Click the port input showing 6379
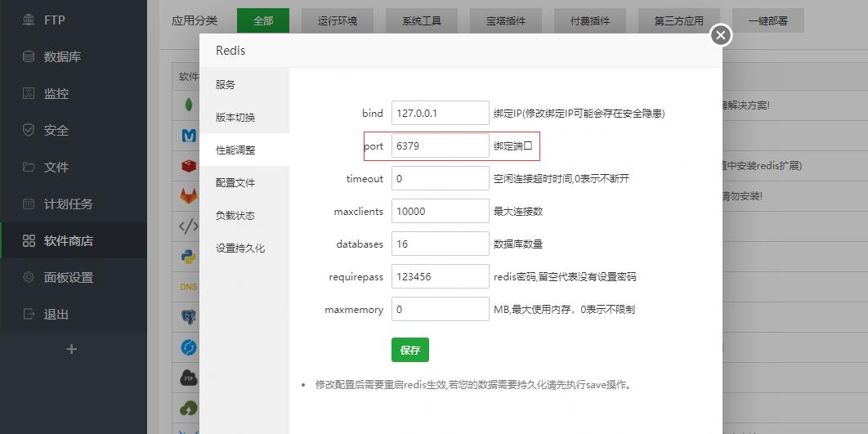868x434 pixels. 441,145
